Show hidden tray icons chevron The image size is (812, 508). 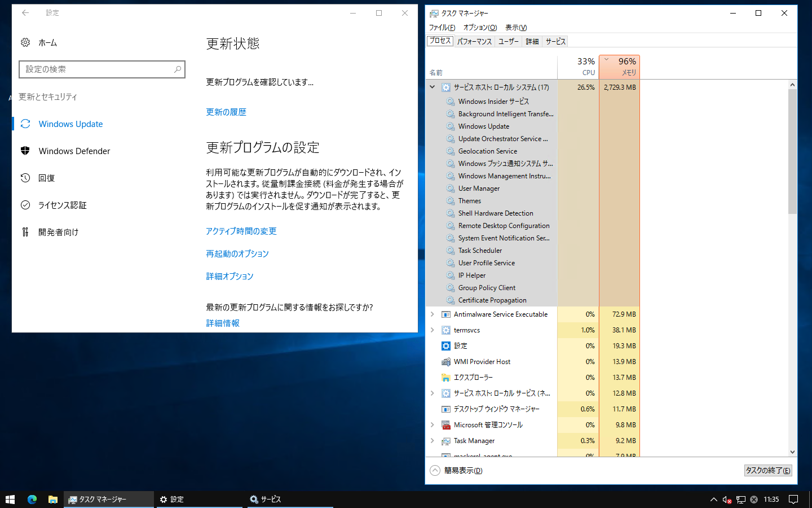(713, 500)
